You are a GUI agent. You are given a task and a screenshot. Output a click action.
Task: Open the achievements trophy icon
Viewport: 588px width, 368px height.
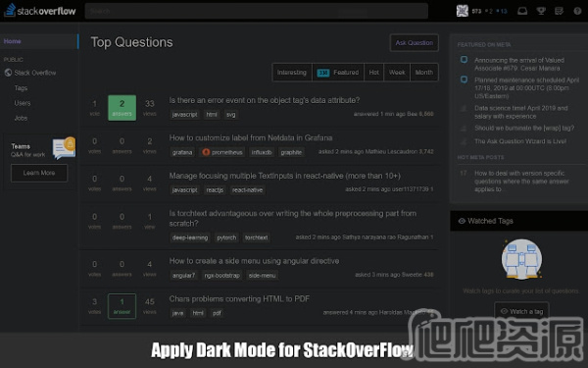click(x=541, y=11)
